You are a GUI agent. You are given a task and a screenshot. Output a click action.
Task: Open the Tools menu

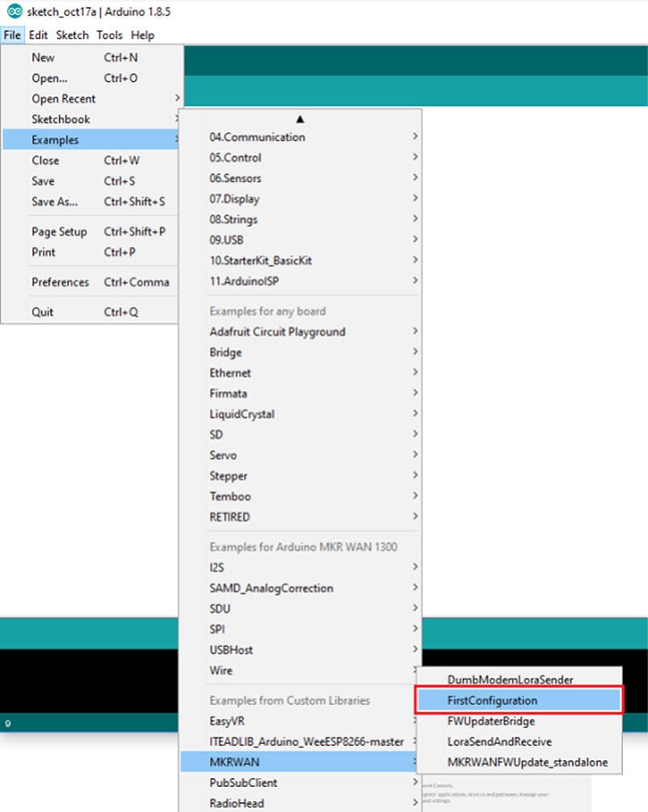pyautogui.click(x=109, y=36)
